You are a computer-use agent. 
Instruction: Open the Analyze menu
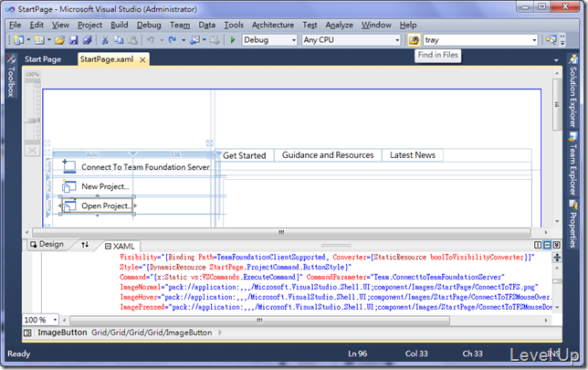(339, 25)
